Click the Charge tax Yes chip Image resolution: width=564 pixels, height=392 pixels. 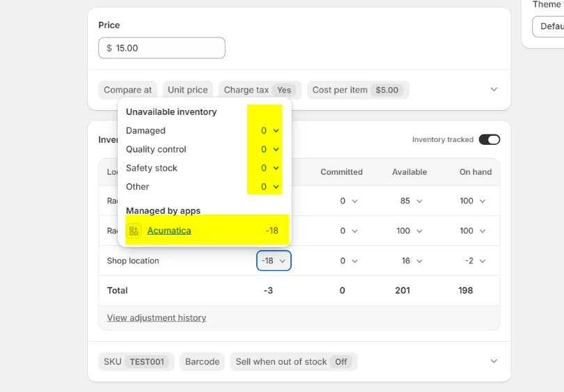(x=259, y=90)
